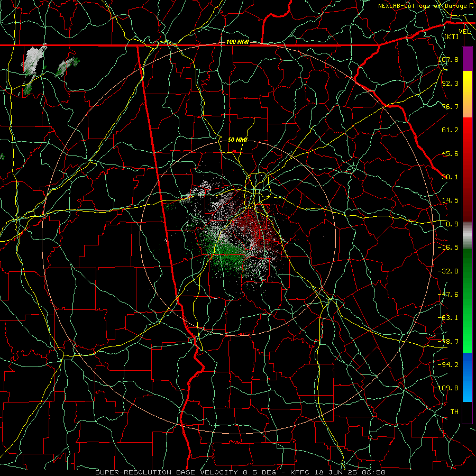Click the 50 NMI range ring label

click(x=237, y=140)
